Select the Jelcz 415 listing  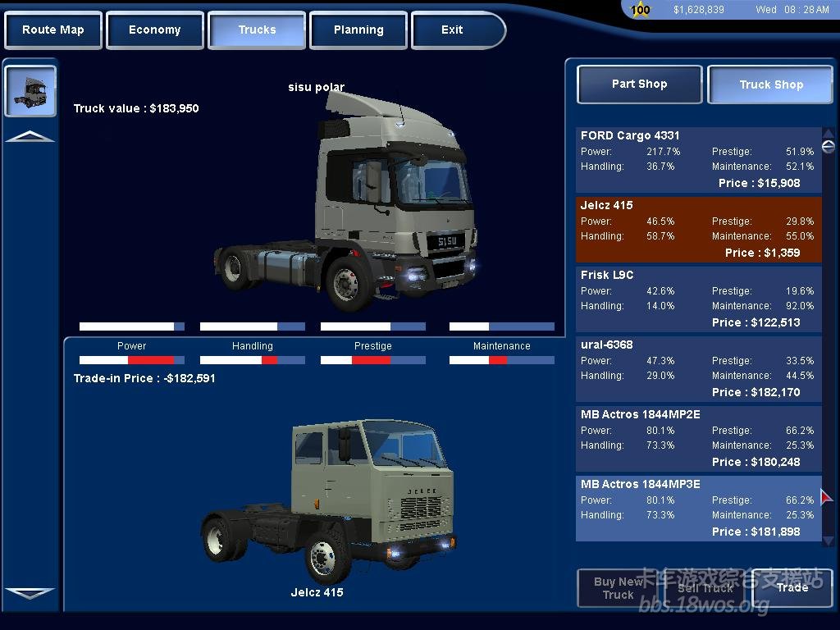699,230
